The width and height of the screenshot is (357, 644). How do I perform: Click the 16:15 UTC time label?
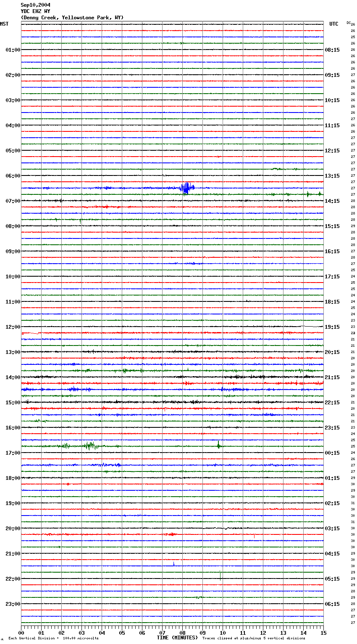click(x=332, y=251)
